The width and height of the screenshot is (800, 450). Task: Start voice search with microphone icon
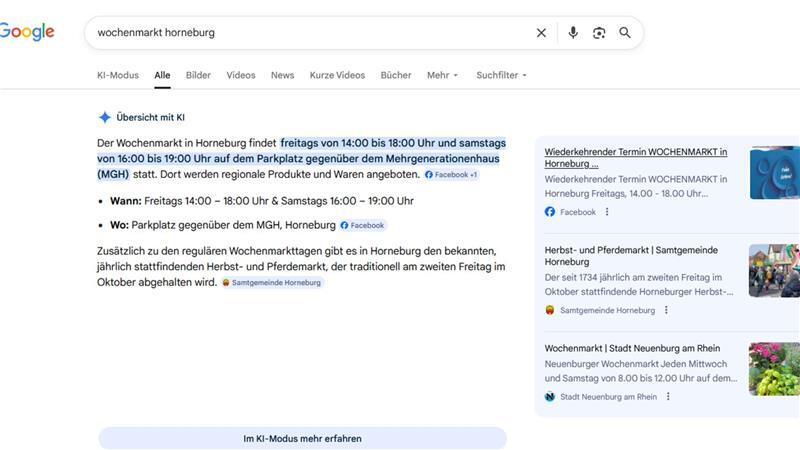pos(573,33)
